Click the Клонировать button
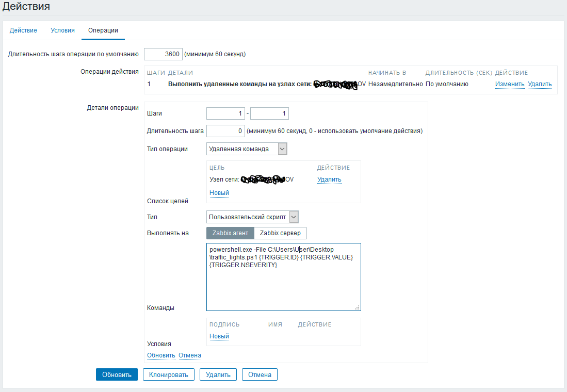This screenshot has height=392, width=567. 169,374
